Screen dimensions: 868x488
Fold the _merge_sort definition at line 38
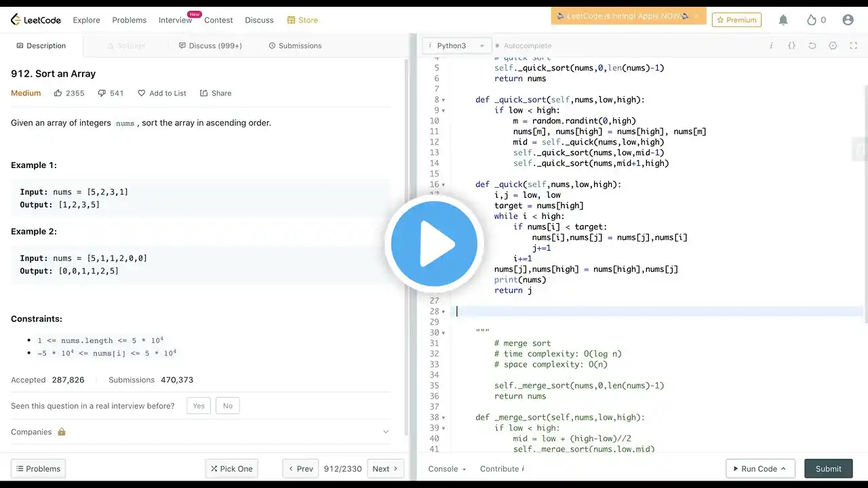coord(443,418)
